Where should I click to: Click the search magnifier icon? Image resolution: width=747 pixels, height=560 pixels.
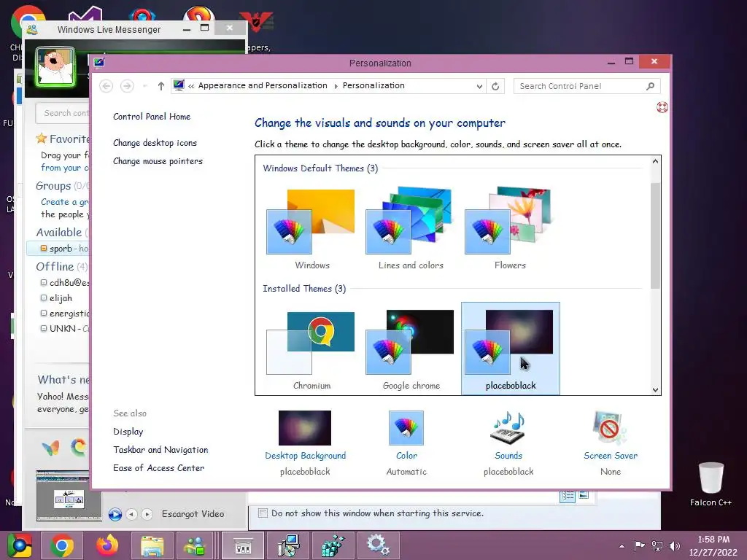pos(650,86)
